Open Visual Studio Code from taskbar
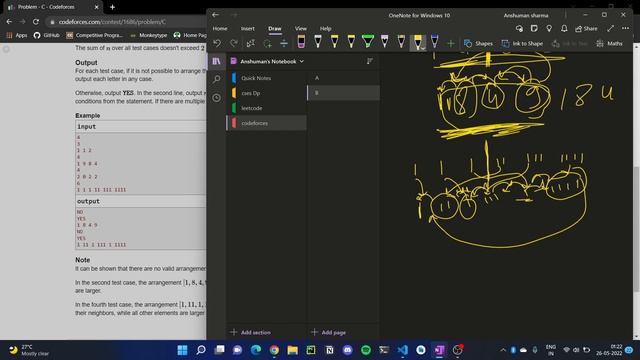This screenshot has width=640, height=360. pyautogui.click(x=402, y=350)
